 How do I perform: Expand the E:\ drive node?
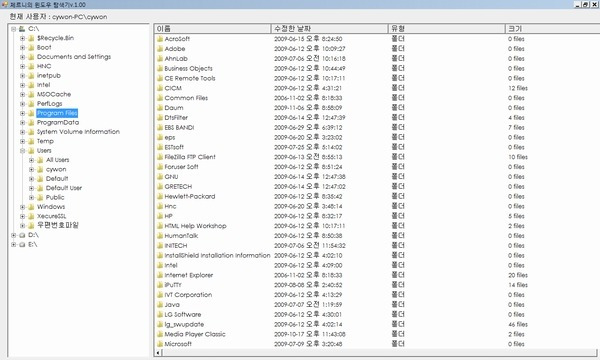click(x=13, y=244)
